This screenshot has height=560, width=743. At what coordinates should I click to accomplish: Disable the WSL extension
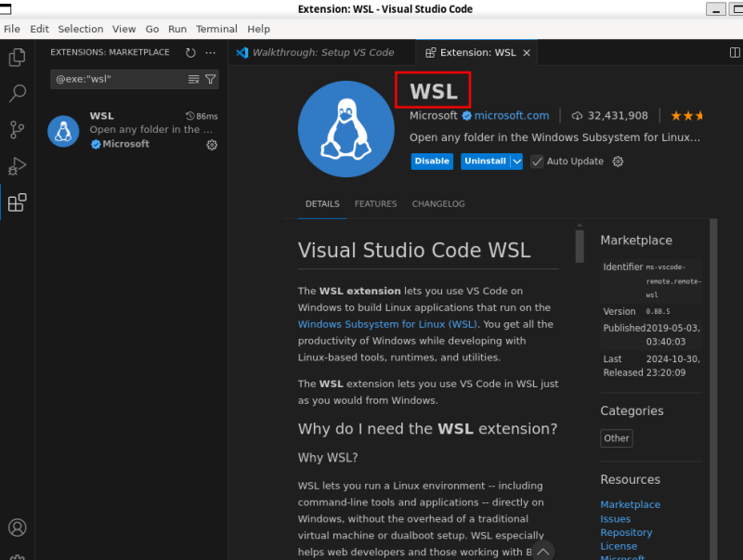(x=432, y=161)
